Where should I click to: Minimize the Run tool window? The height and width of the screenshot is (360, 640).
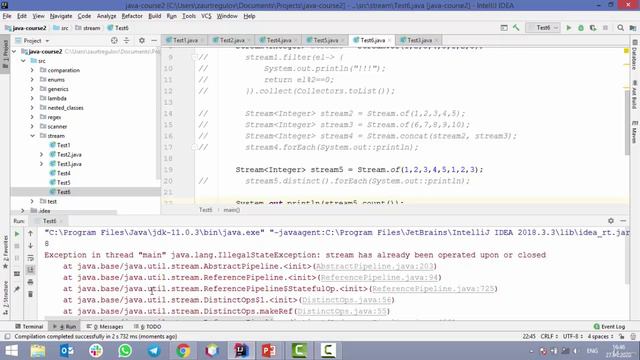coord(623,220)
